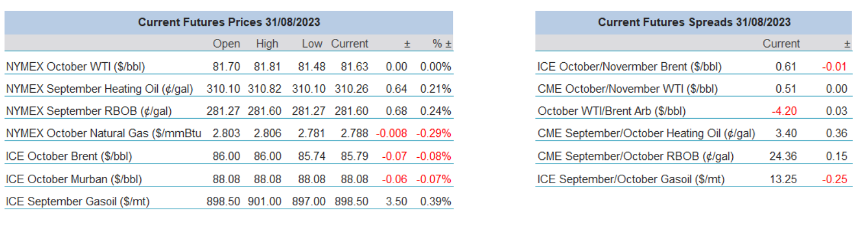Click CME September/October RBOB spread label
This screenshot has height=229, width=868.
click(634, 156)
